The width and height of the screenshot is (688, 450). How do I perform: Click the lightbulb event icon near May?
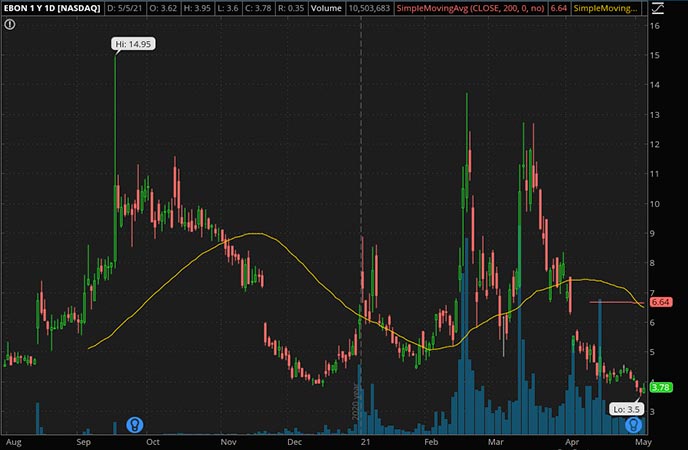(x=647, y=424)
